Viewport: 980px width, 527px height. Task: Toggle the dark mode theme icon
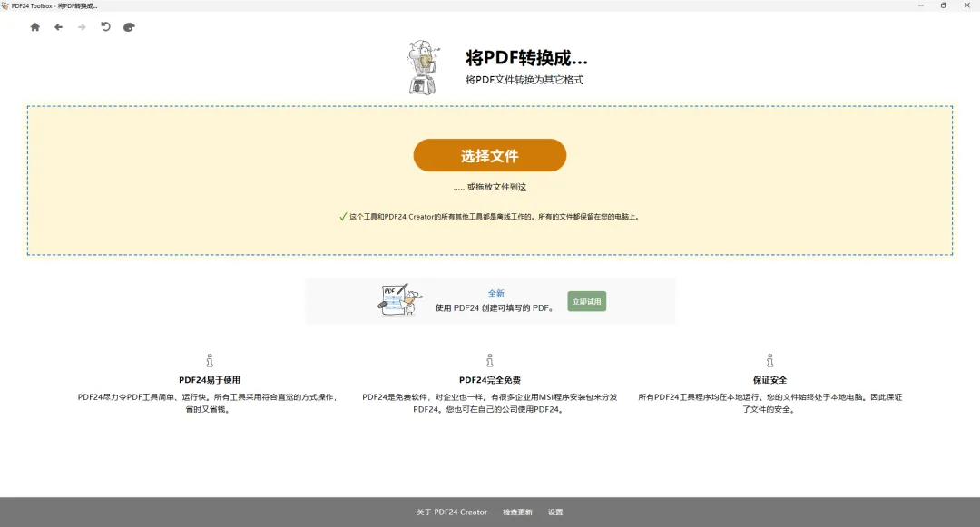[130, 27]
